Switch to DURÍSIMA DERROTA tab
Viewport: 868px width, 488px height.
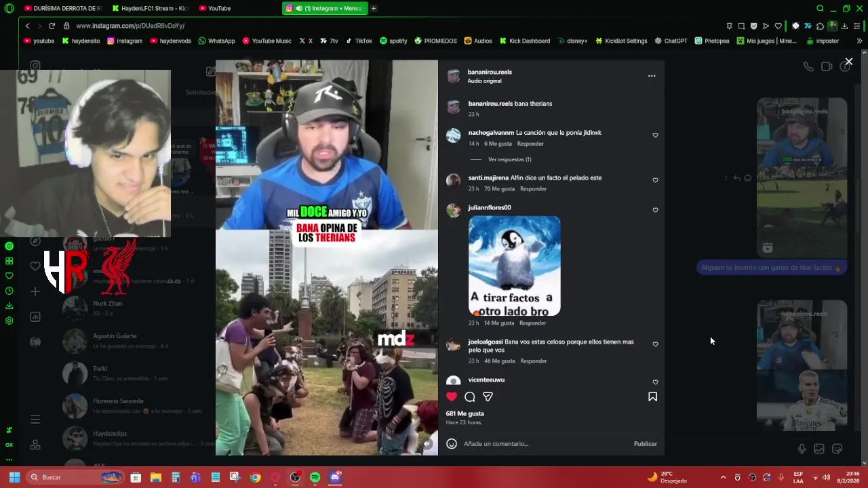(63, 8)
